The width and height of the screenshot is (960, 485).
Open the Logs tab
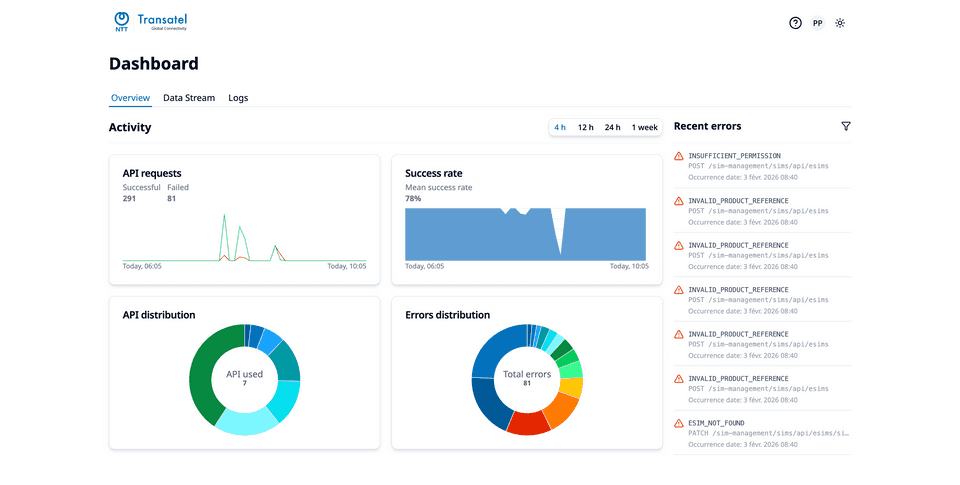pyautogui.click(x=238, y=98)
